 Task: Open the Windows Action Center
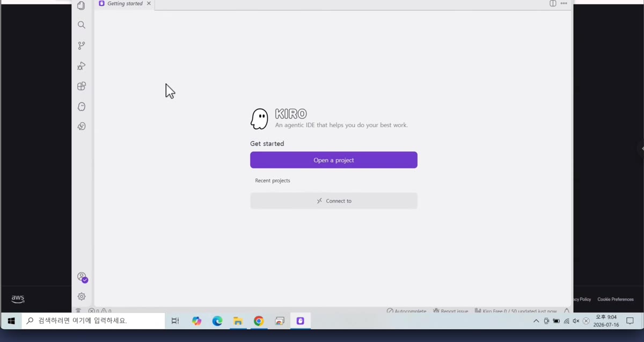point(630,321)
